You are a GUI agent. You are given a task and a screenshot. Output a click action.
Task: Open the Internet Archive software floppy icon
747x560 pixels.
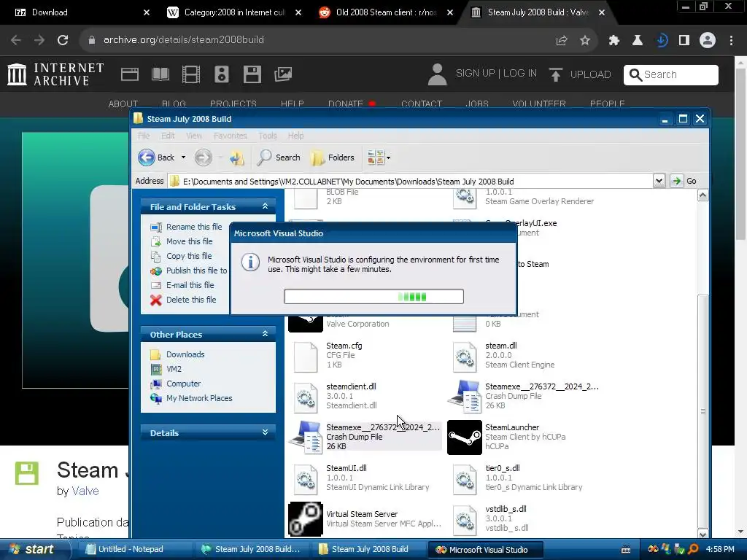252,74
